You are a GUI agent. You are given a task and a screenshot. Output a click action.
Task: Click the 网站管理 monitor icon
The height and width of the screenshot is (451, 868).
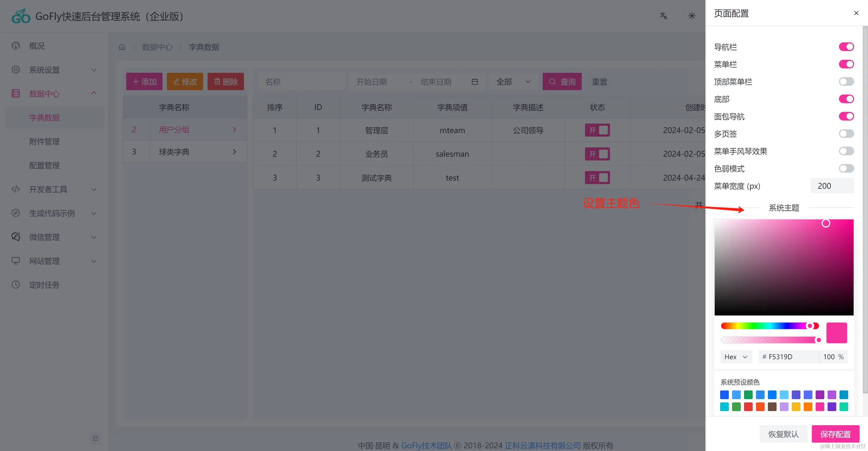(x=16, y=261)
